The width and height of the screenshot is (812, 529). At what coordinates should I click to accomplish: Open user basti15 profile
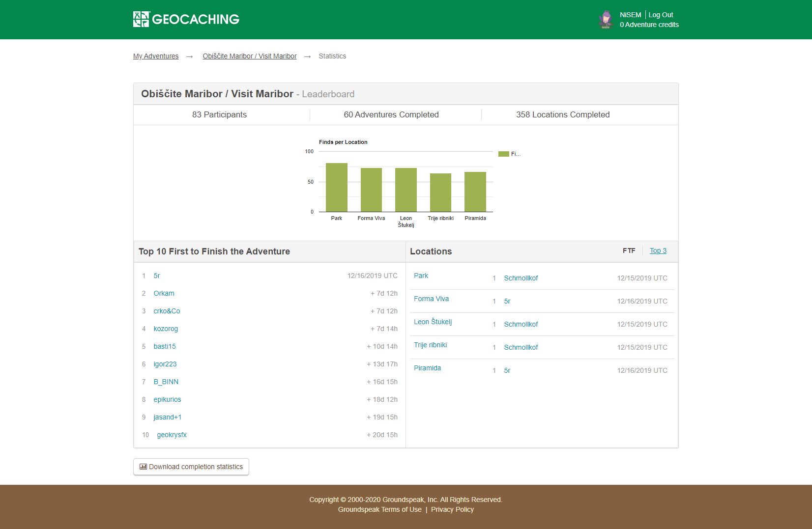click(x=165, y=346)
